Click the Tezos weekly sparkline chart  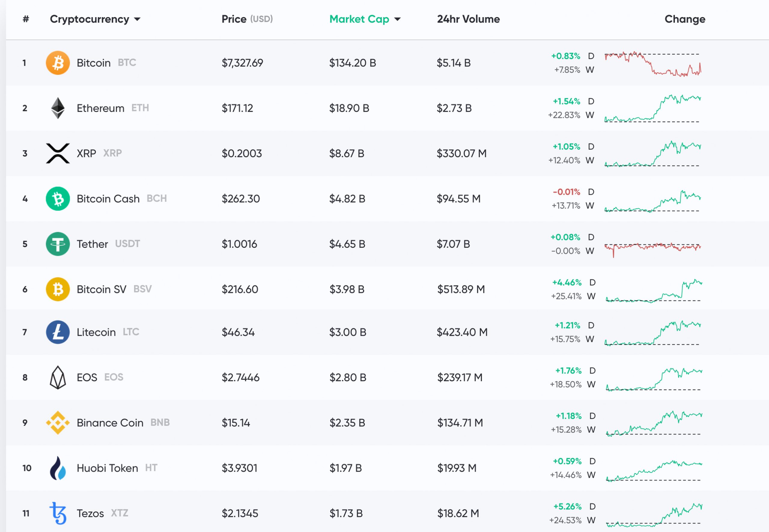[654, 515]
